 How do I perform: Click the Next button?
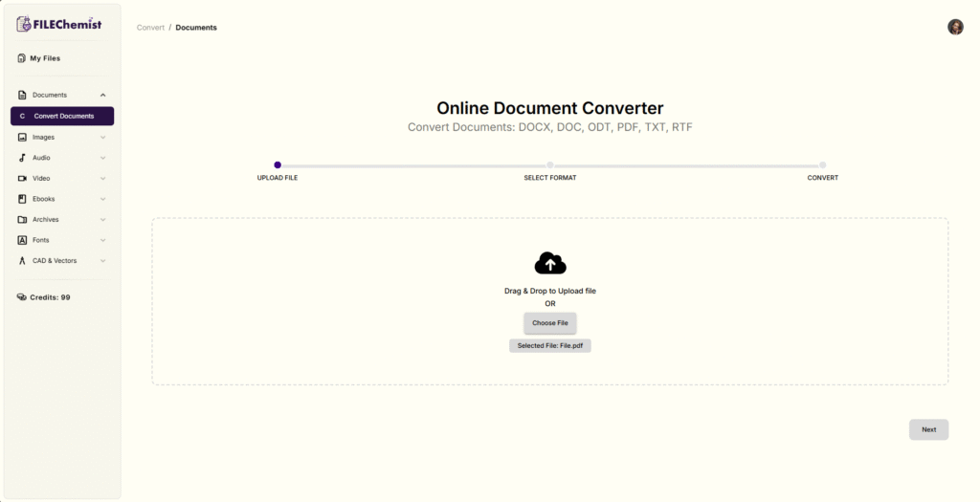click(x=928, y=429)
